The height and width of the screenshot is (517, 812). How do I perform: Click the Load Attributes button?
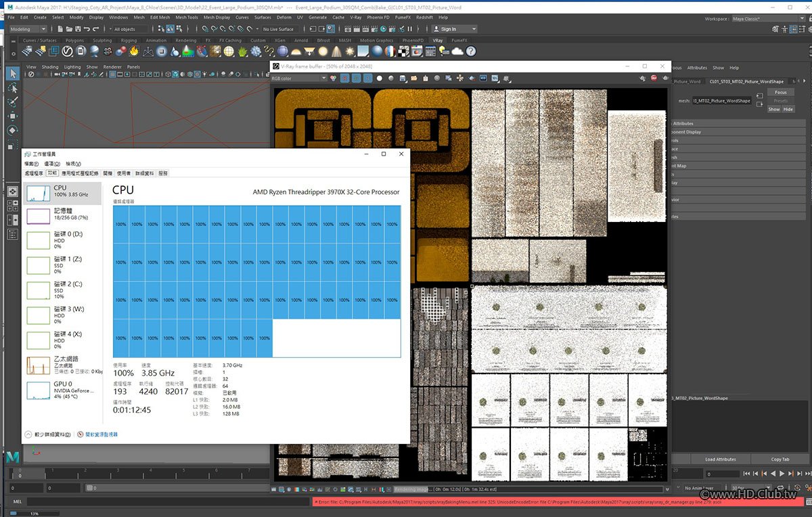point(720,459)
